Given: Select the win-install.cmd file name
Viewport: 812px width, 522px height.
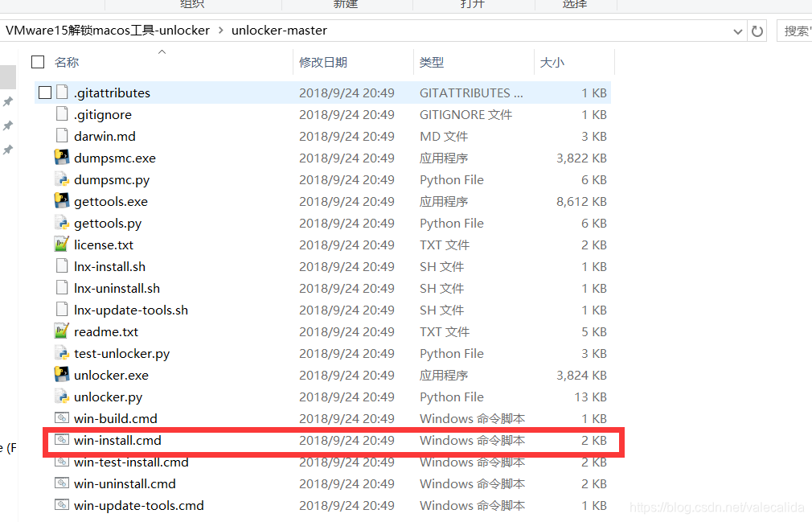Looking at the screenshot, I should click(x=117, y=440).
